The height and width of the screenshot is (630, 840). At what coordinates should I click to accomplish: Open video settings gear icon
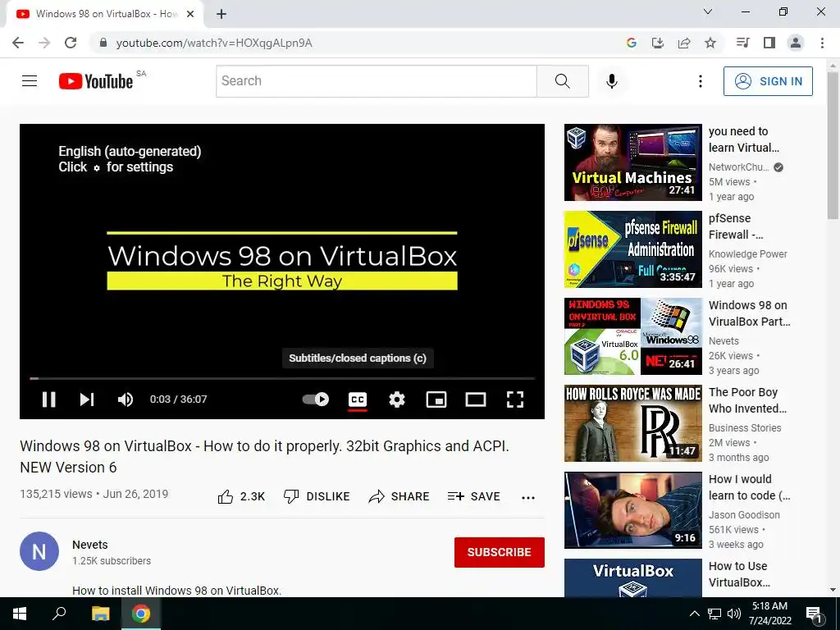coord(397,399)
